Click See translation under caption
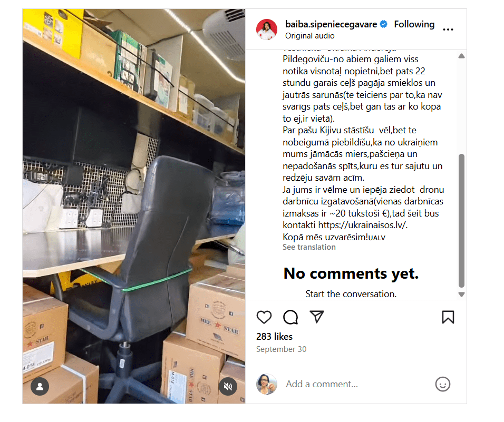 pos(309,247)
